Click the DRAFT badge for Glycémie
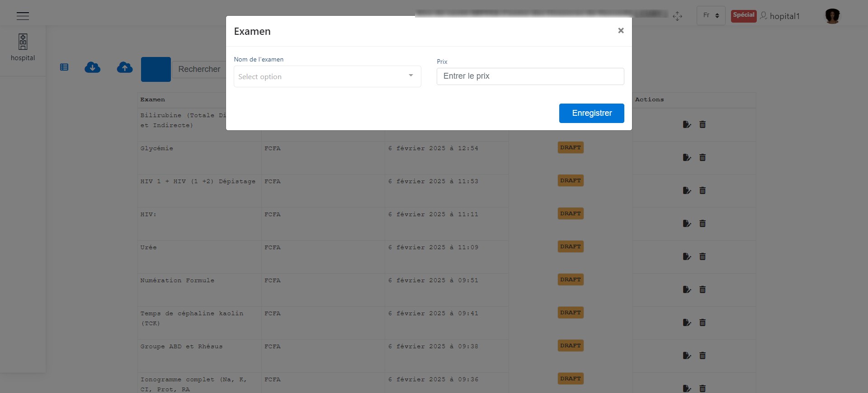Viewport: 868px width, 393px height. [571, 147]
